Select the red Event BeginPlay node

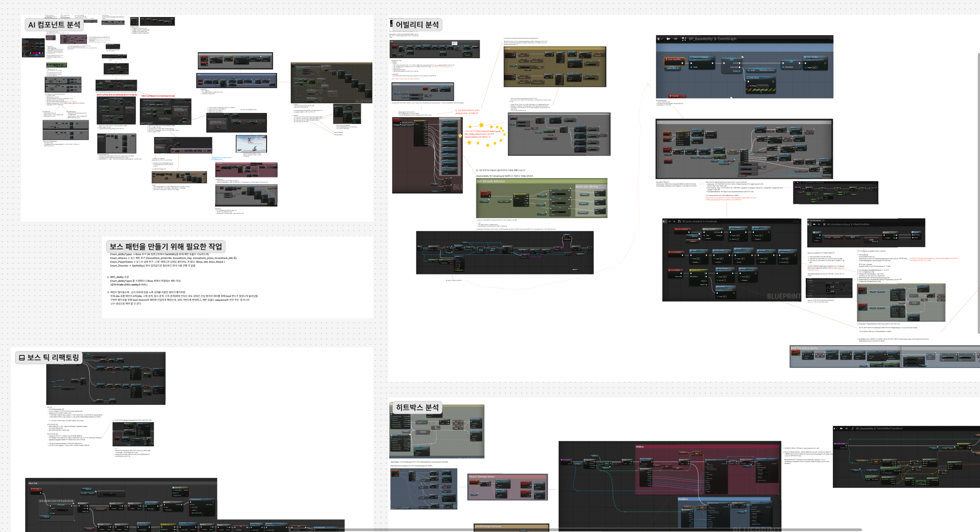[674, 59]
